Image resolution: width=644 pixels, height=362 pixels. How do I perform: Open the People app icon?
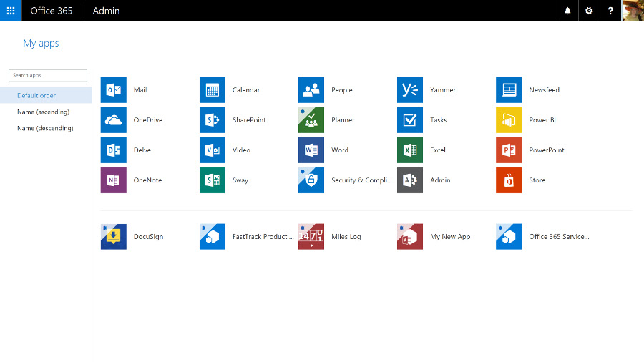coord(311,90)
